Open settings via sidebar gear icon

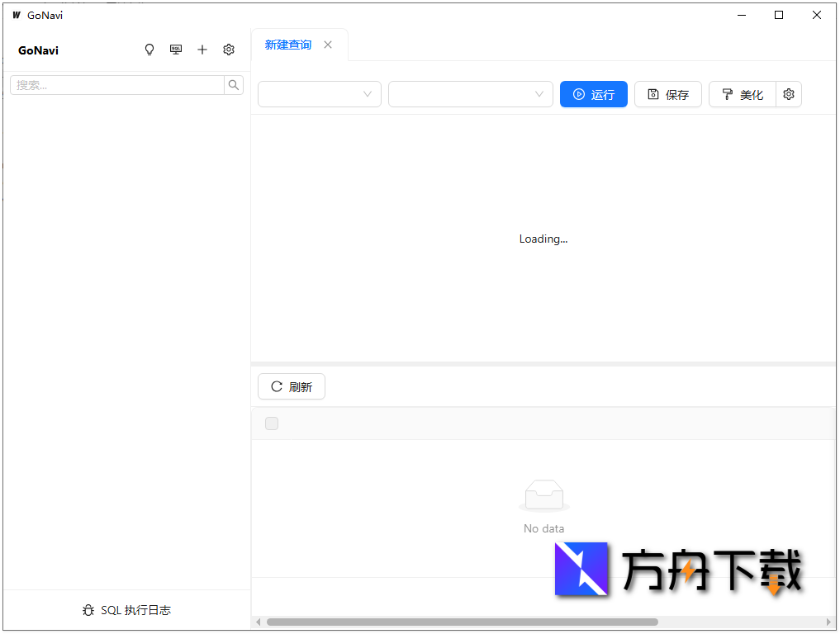(229, 50)
